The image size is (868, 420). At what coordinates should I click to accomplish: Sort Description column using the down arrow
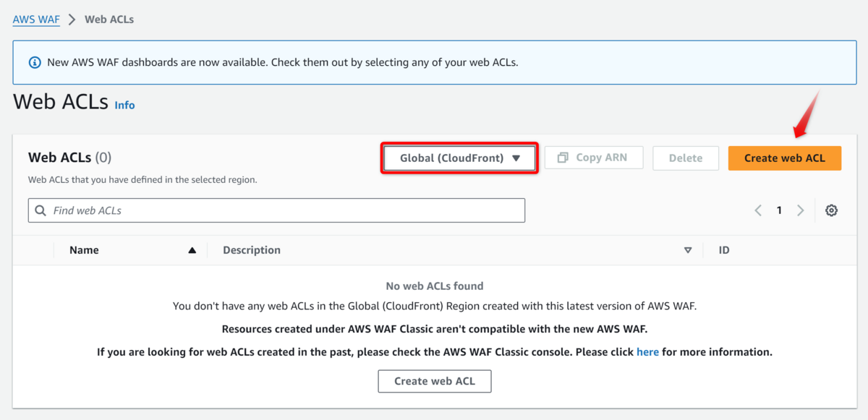[x=688, y=250]
